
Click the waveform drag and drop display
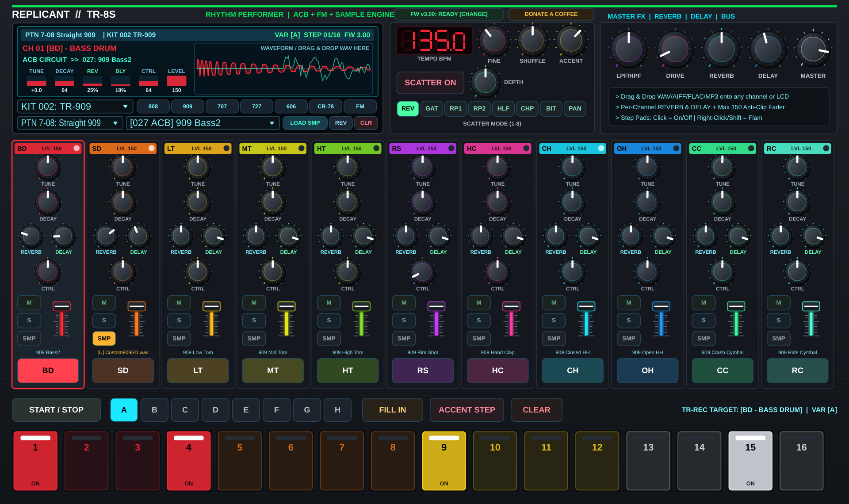pyautogui.click(x=284, y=69)
